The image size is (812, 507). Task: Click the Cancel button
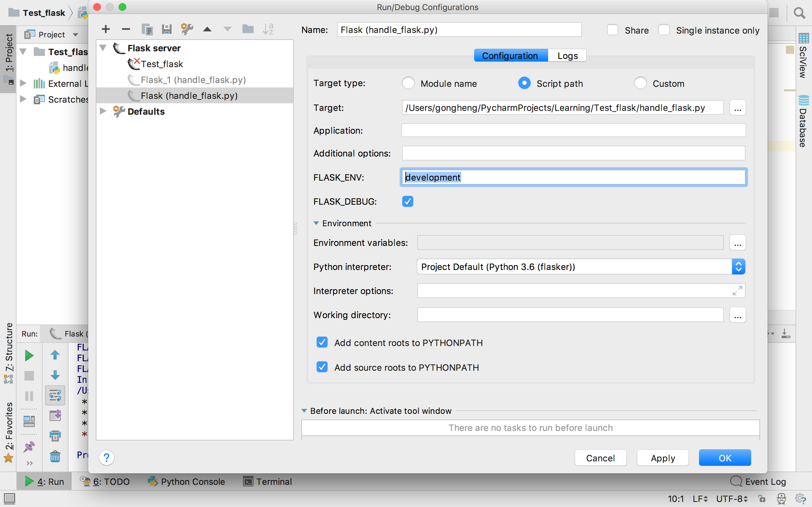point(600,458)
